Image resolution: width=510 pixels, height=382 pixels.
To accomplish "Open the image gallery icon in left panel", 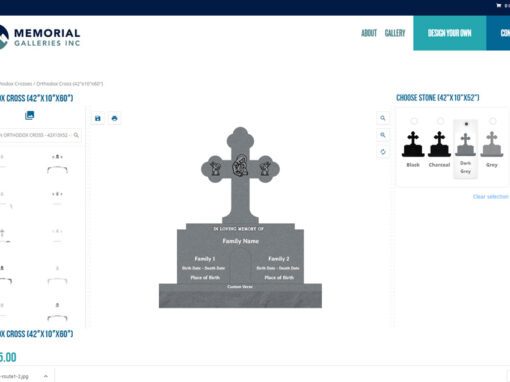I will (29, 115).
